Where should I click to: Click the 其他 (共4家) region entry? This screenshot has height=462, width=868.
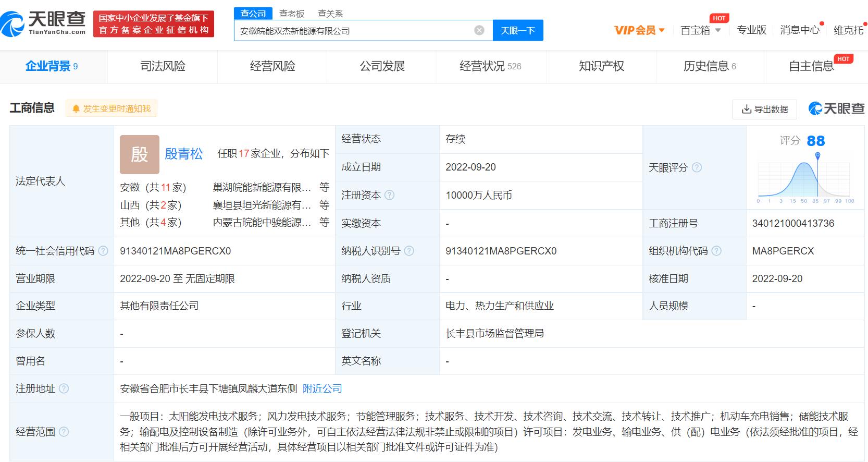coord(151,222)
